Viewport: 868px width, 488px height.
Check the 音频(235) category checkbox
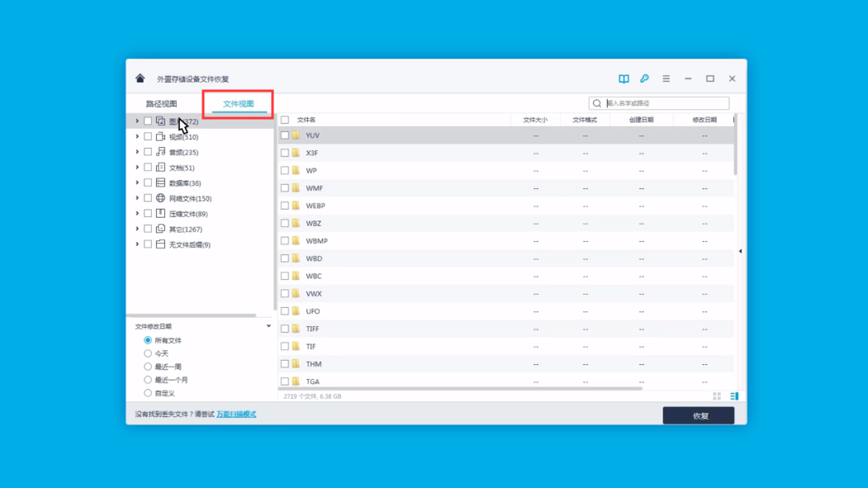click(x=148, y=152)
